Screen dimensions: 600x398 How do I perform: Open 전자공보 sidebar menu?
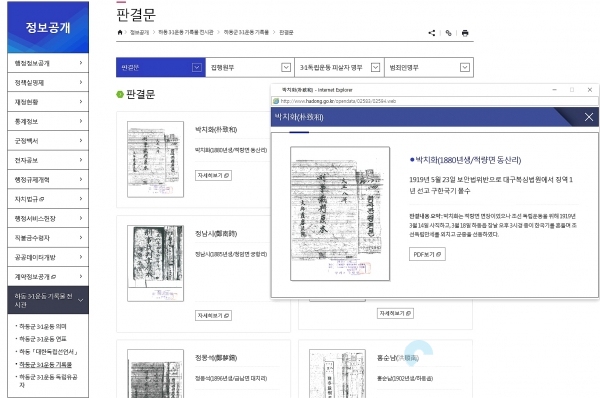pyautogui.click(x=48, y=160)
